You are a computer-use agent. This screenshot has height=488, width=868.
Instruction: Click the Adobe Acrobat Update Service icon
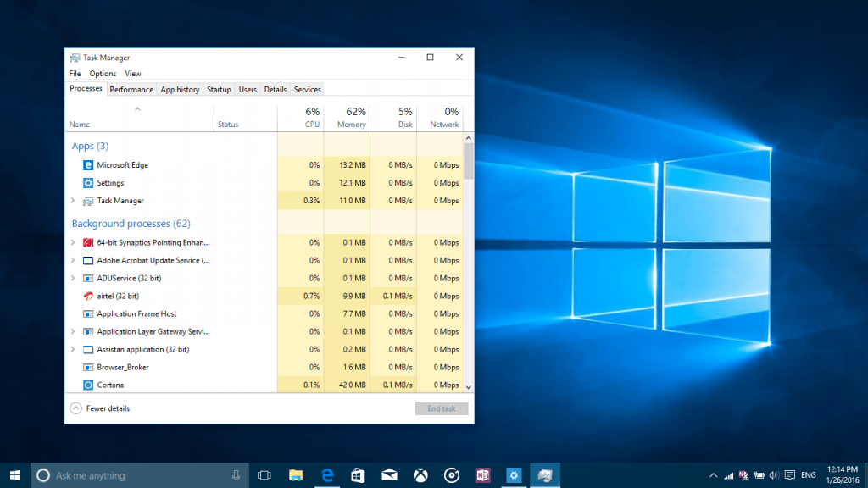tap(88, 260)
